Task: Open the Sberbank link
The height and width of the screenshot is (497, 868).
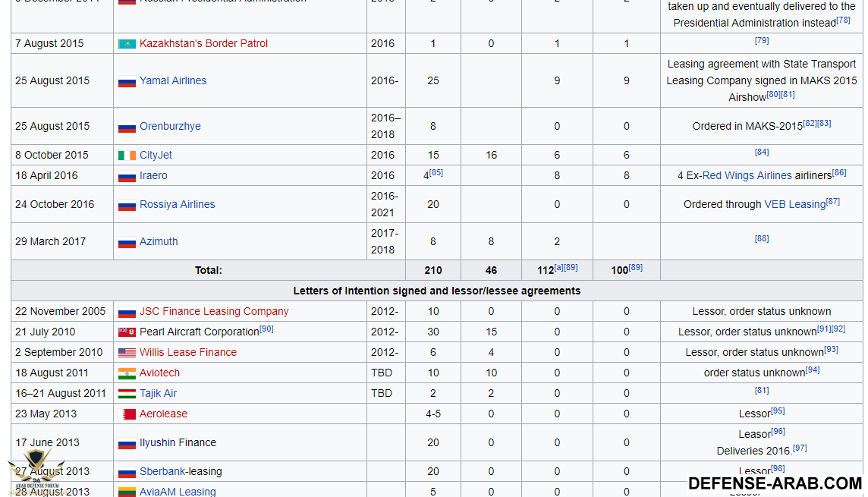Action: pyautogui.click(x=162, y=472)
